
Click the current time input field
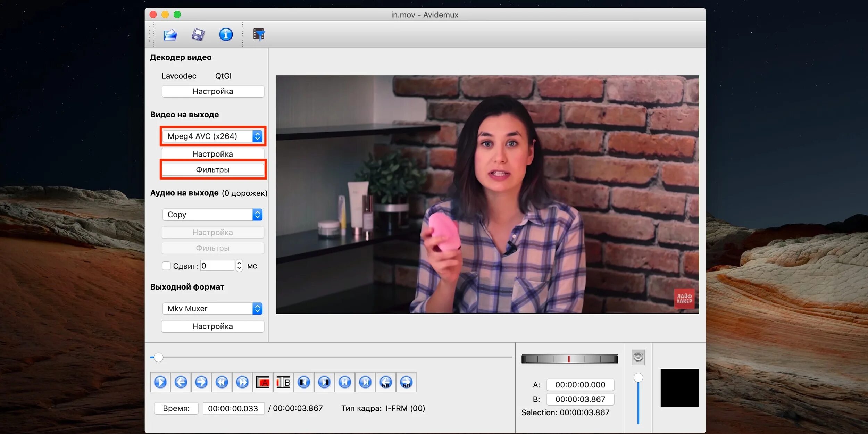(233, 409)
